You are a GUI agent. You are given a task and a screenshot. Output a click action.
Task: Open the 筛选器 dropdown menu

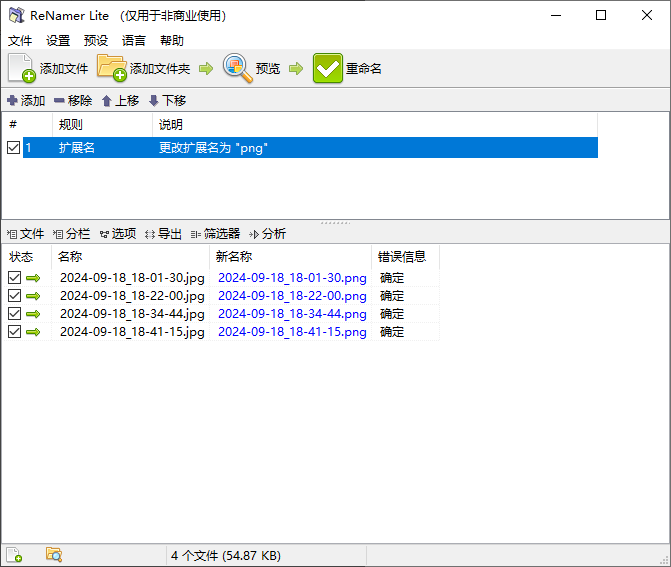click(x=215, y=234)
